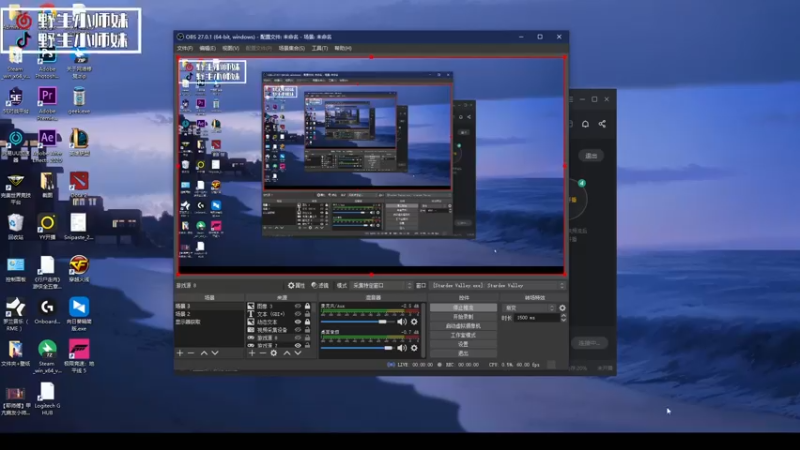
Task: Move source down arrow in sources panel
Action: point(298,353)
